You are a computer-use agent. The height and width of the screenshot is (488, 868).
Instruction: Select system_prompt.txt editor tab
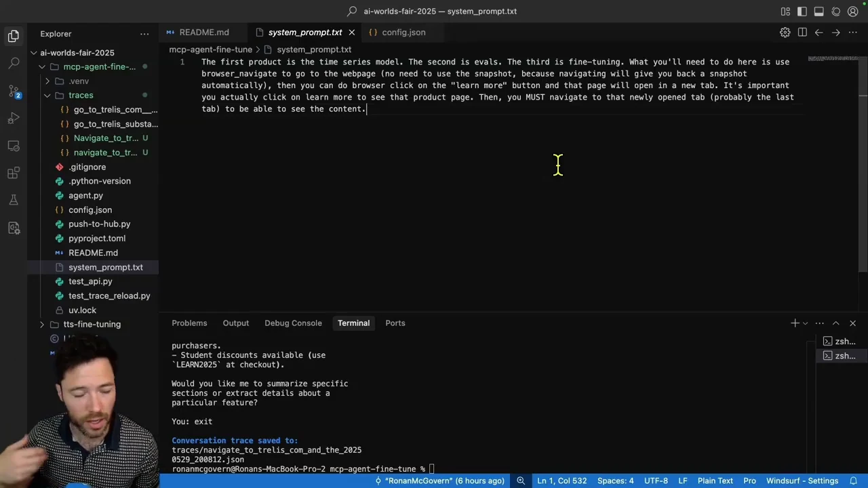[x=304, y=33]
